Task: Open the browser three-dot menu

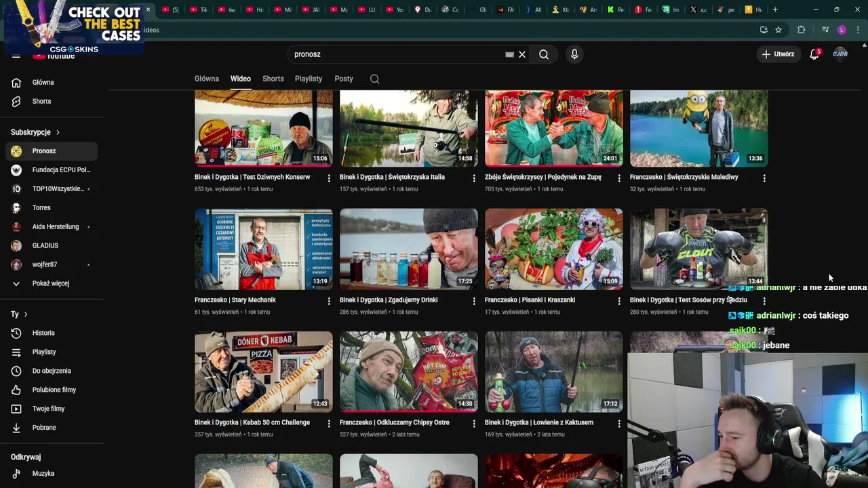Action: (x=858, y=30)
